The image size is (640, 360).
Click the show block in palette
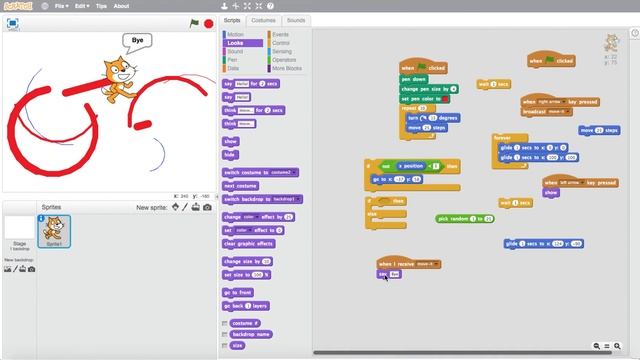(231, 141)
